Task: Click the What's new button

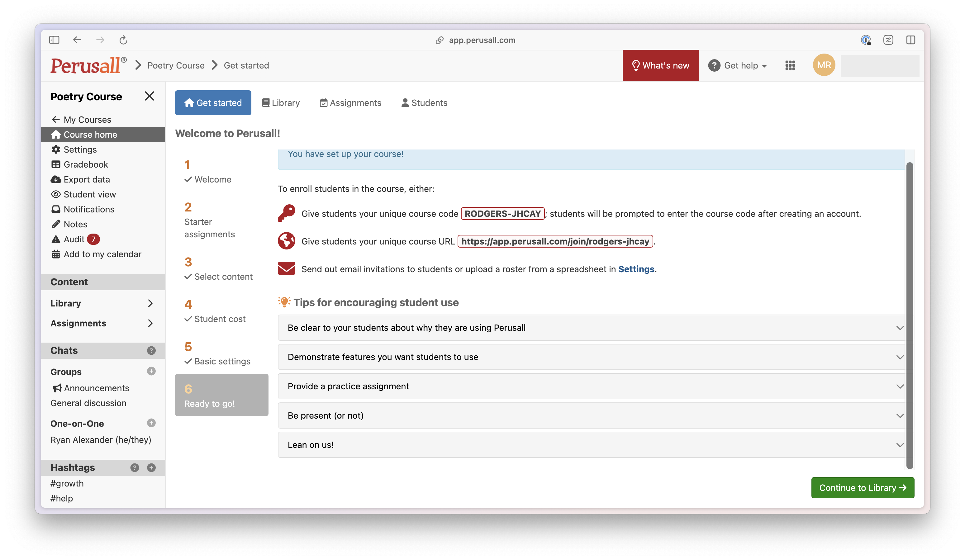Action: (661, 65)
